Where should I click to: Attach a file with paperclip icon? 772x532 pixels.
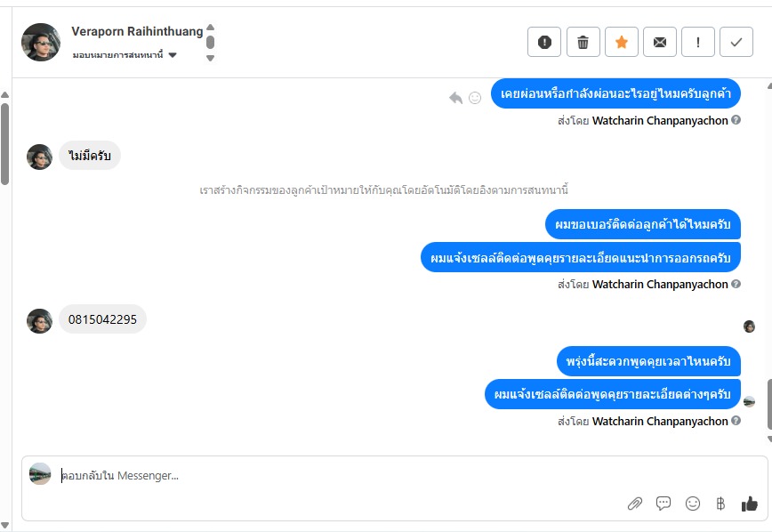pos(634,504)
